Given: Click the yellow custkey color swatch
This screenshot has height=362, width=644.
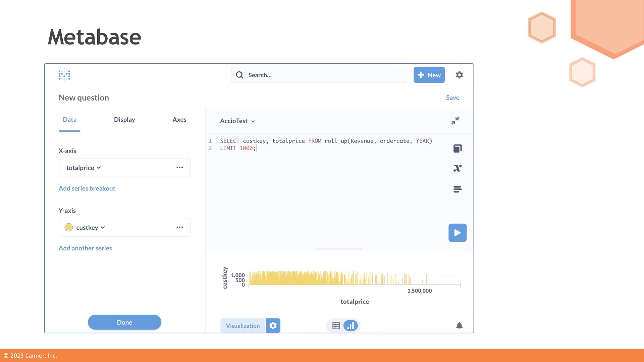Looking at the screenshot, I should tap(68, 228).
